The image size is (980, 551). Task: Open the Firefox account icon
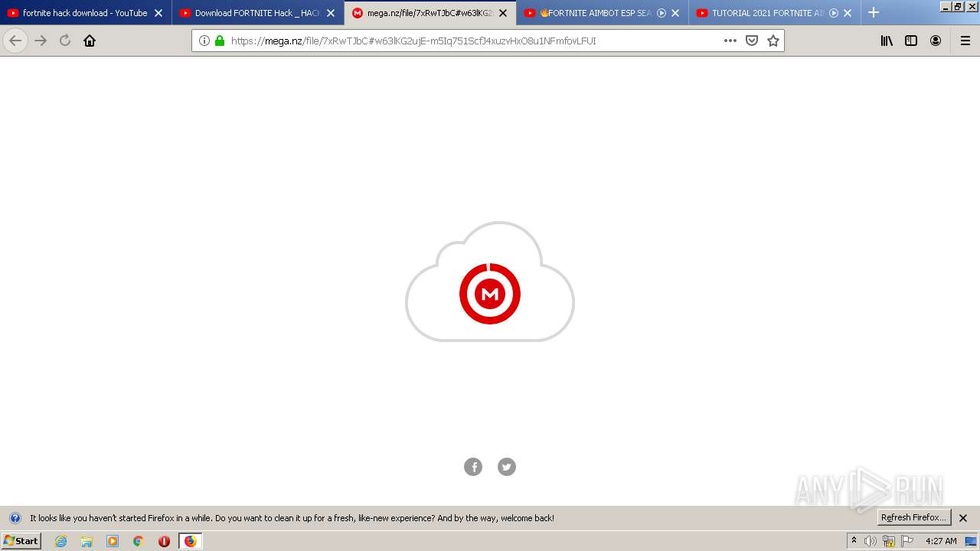tap(936, 41)
